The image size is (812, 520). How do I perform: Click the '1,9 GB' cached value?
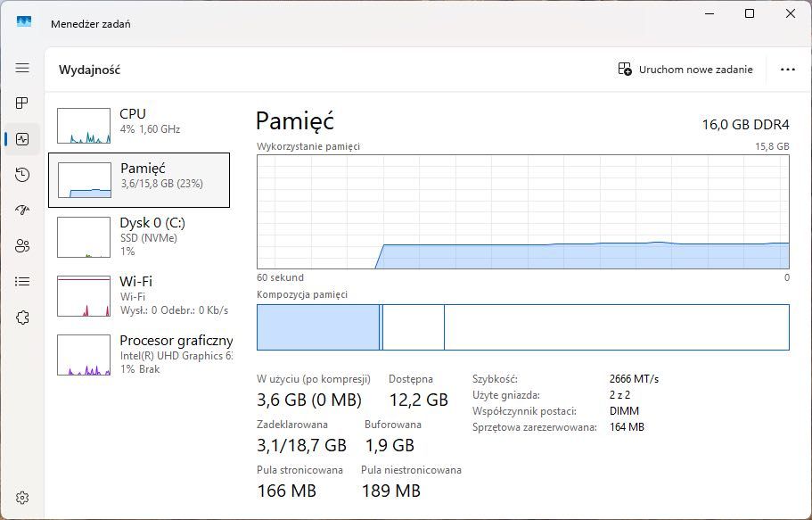tap(390, 445)
